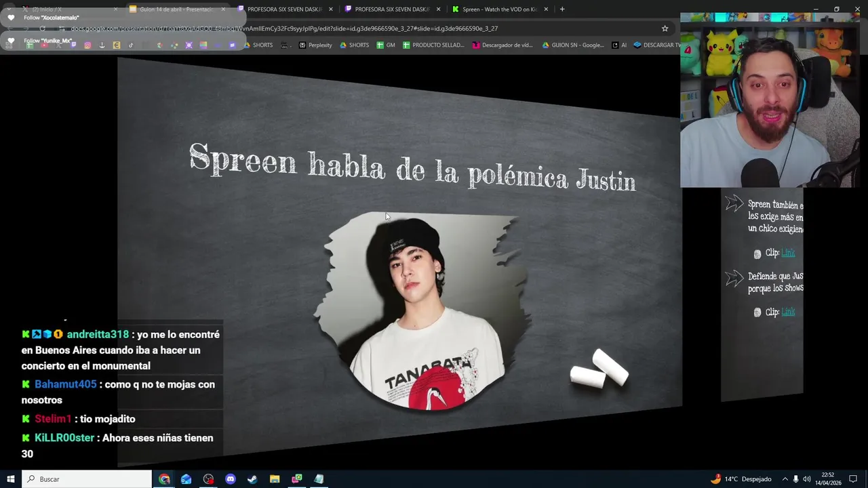Close the '(2) Inicio / X' tab
Viewport: 868px width, 488px height.
[115, 9]
